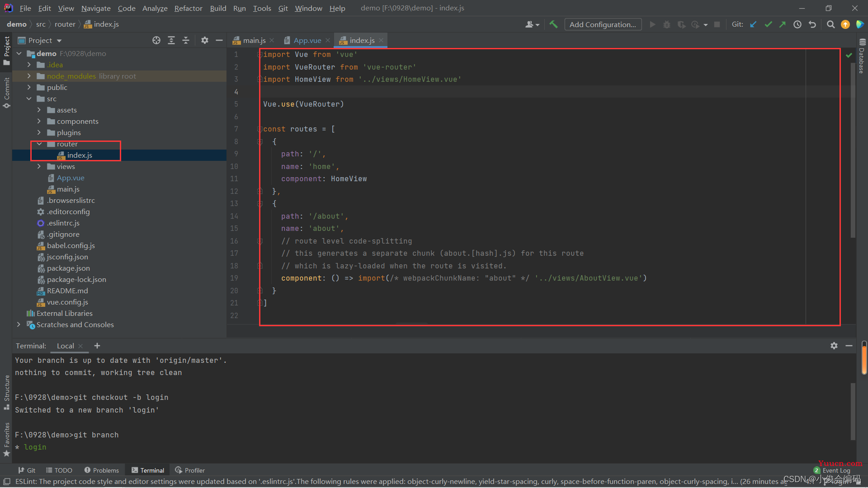Click the inspections checkmark indicator

click(849, 55)
